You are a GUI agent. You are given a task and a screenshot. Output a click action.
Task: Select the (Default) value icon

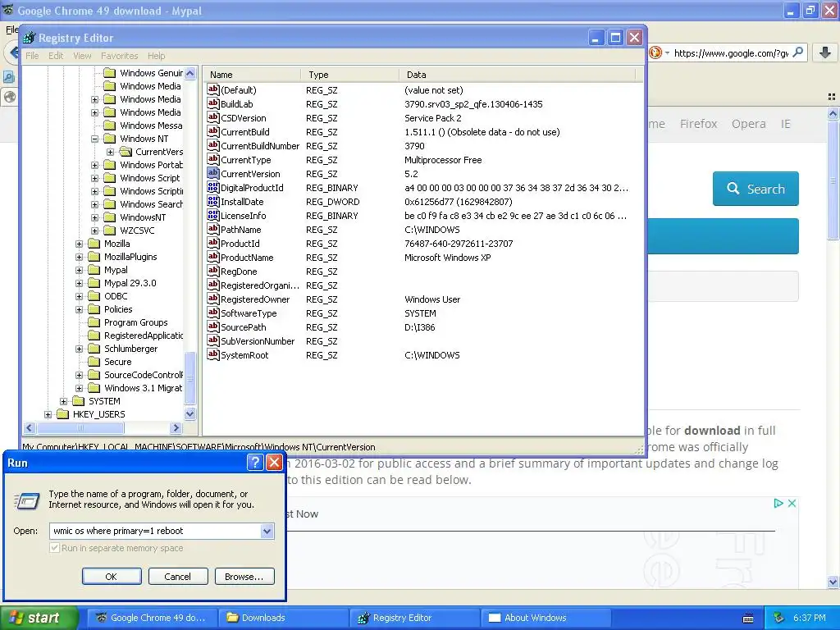[x=213, y=89]
